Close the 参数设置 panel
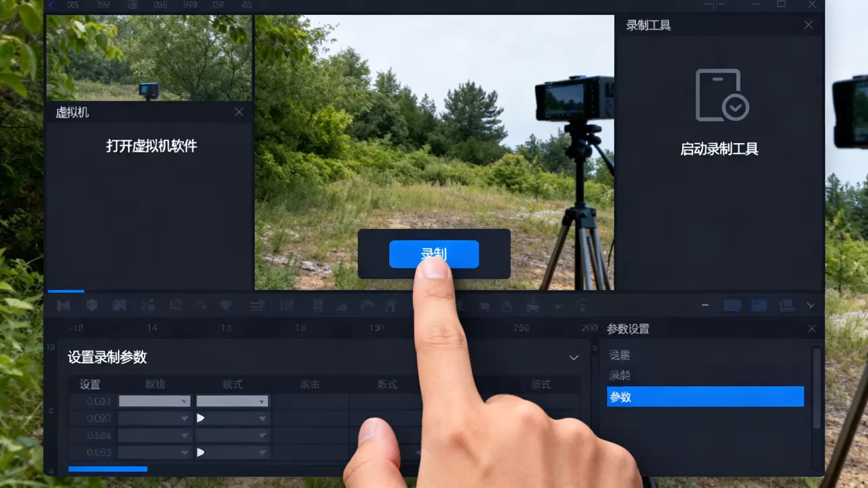 tap(812, 329)
